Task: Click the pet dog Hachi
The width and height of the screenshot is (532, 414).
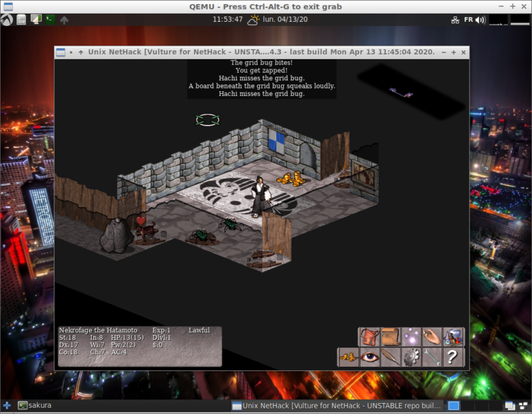Action: click(x=146, y=231)
